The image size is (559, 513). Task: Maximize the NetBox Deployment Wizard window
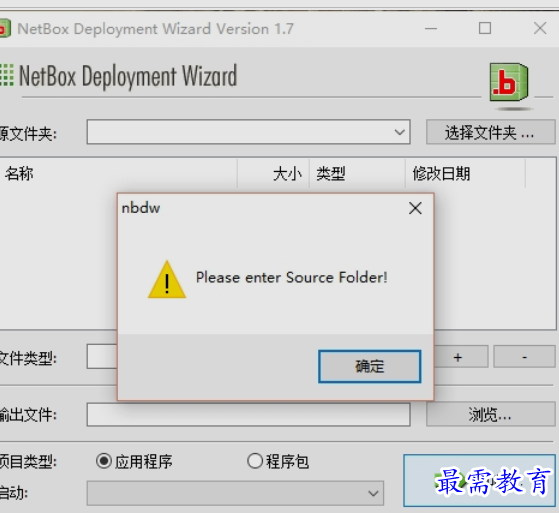485,28
